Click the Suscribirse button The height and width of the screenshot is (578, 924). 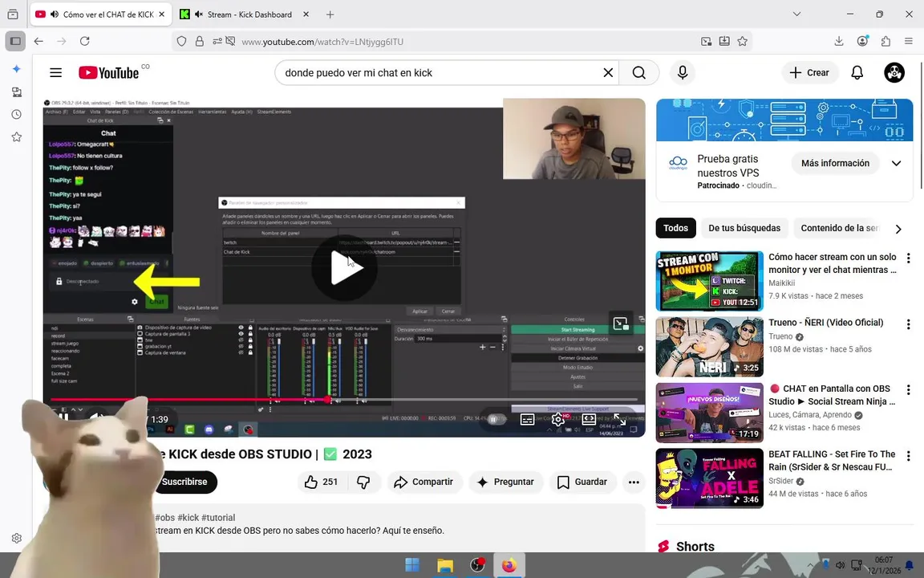pos(184,482)
